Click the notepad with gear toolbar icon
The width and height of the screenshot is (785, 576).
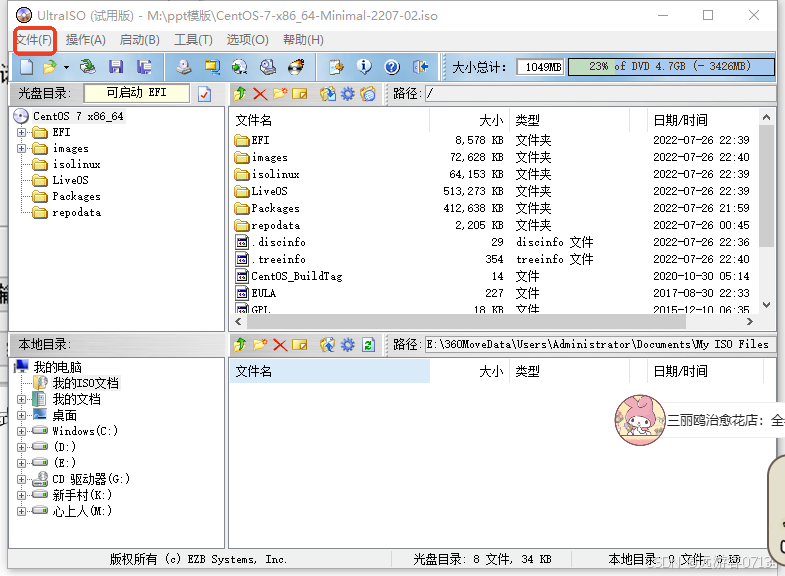coord(336,67)
